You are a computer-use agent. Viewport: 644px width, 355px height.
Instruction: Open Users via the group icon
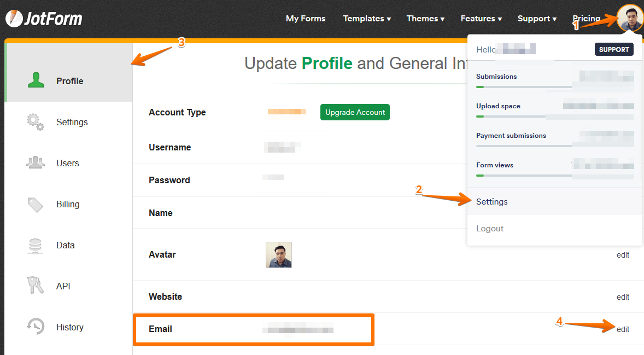point(36,163)
